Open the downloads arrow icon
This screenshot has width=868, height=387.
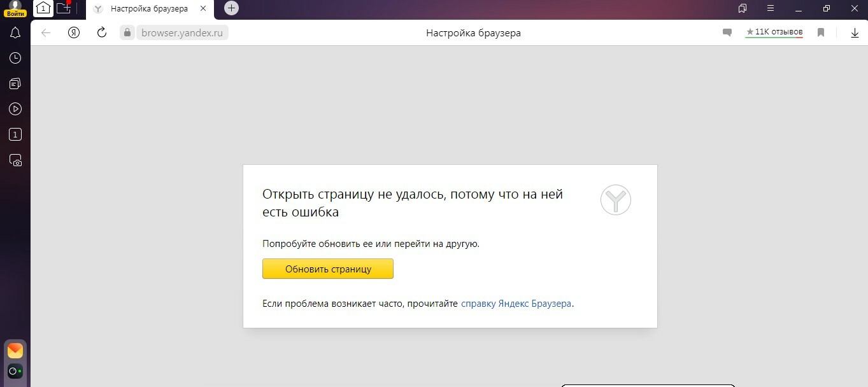tap(855, 32)
